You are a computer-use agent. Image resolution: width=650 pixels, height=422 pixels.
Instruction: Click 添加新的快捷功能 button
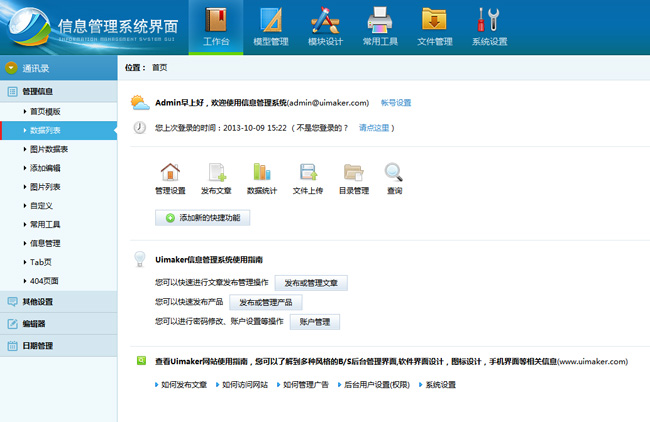point(202,218)
